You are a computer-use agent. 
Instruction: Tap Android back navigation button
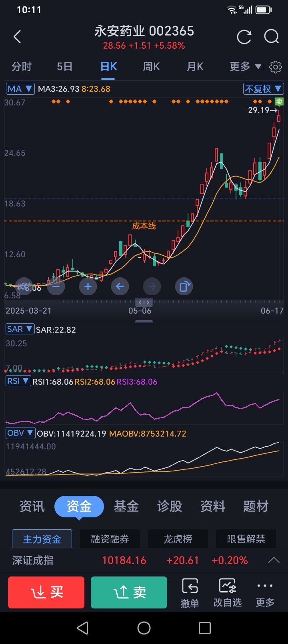(82, 628)
